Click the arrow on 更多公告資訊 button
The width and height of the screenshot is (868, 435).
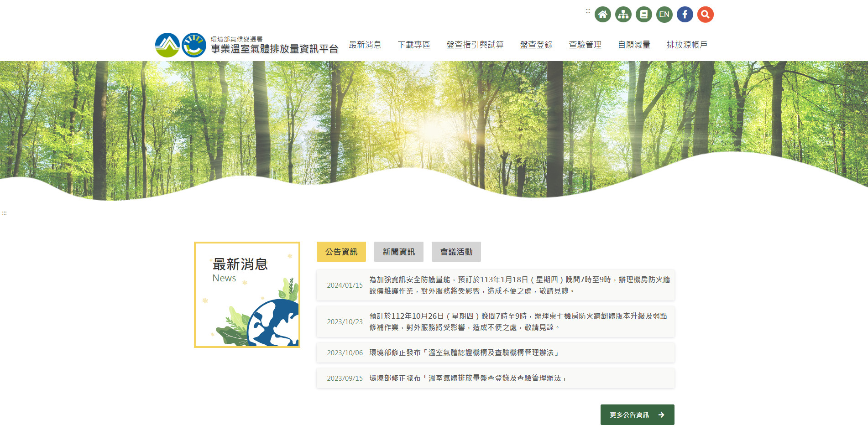[x=661, y=415]
